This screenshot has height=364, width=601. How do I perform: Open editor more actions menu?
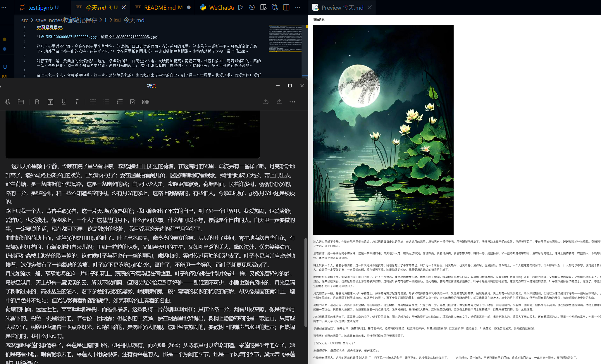[297, 7]
